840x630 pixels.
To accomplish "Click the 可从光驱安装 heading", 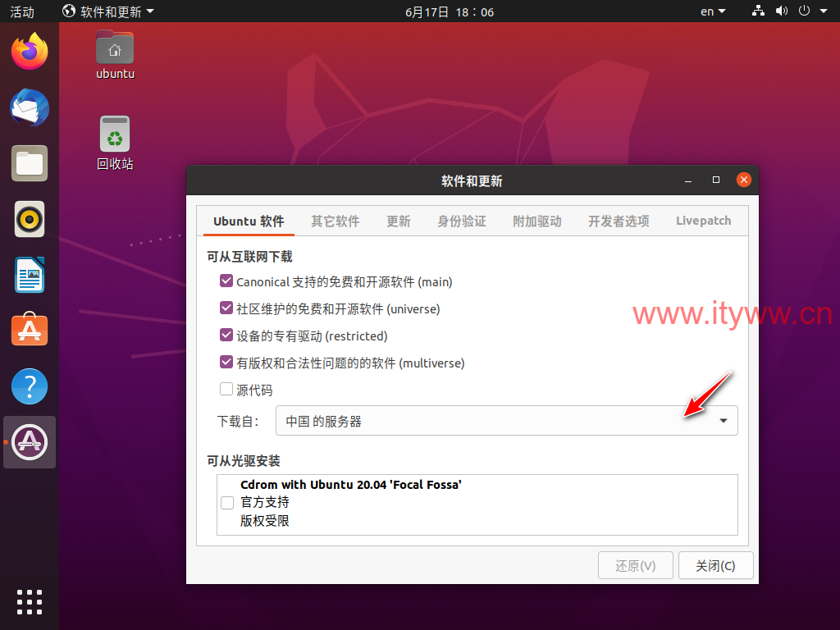I will pyautogui.click(x=244, y=461).
